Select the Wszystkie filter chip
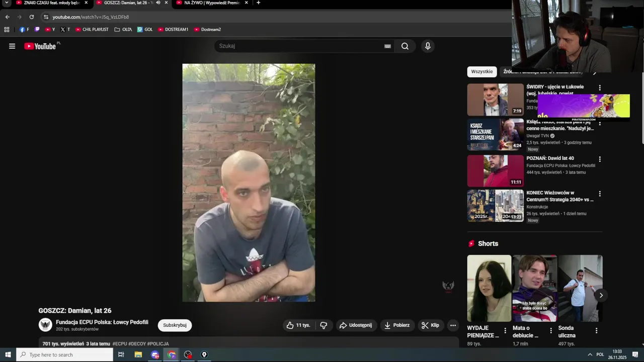The width and height of the screenshot is (644, 362). coord(482,71)
